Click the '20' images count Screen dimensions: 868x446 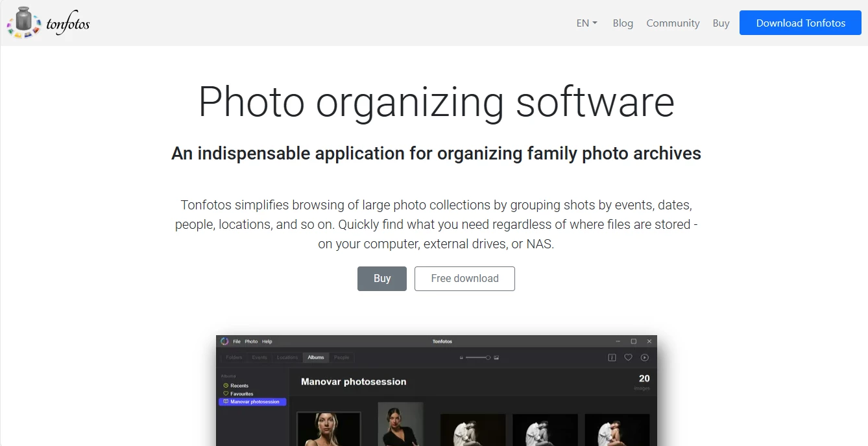[x=644, y=379]
